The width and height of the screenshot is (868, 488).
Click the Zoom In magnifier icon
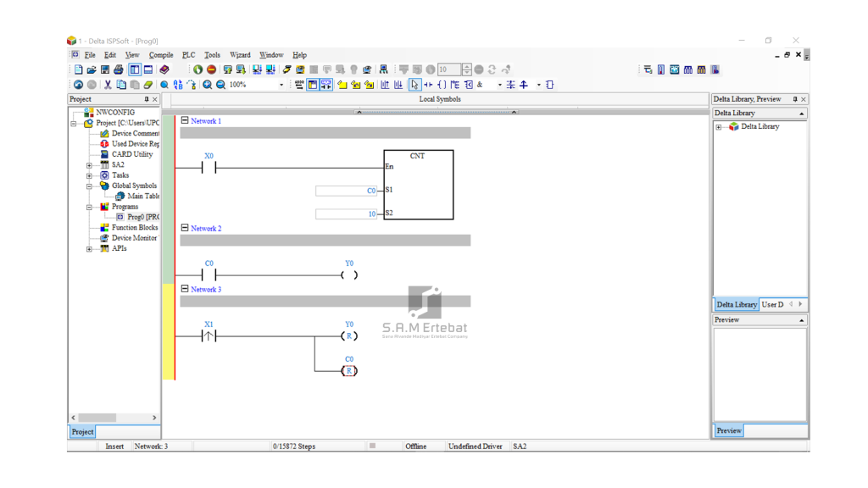(207, 86)
